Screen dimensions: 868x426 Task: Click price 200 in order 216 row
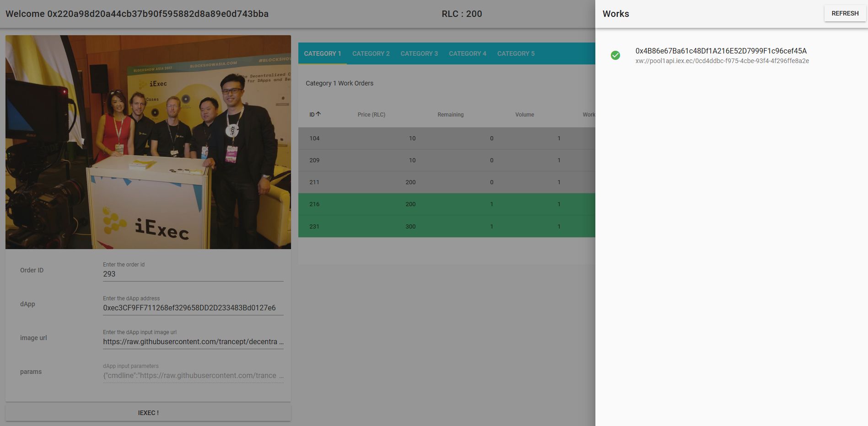[x=410, y=204]
